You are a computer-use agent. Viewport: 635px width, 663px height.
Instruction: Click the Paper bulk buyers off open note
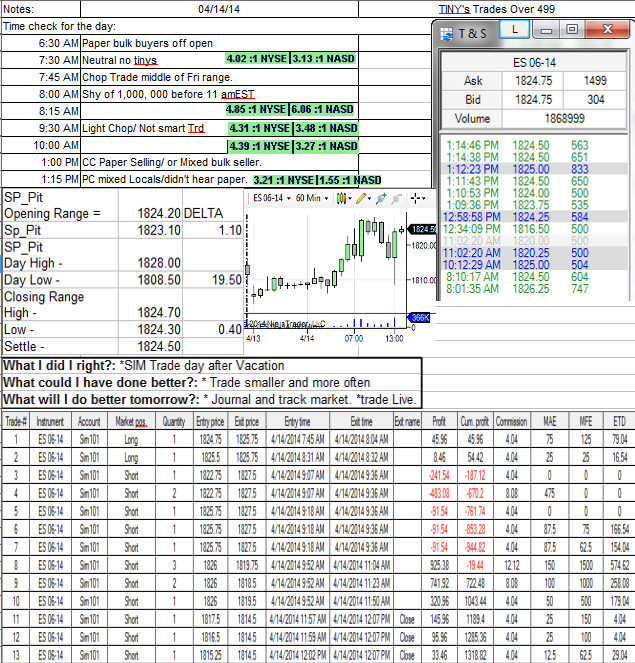(147, 43)
